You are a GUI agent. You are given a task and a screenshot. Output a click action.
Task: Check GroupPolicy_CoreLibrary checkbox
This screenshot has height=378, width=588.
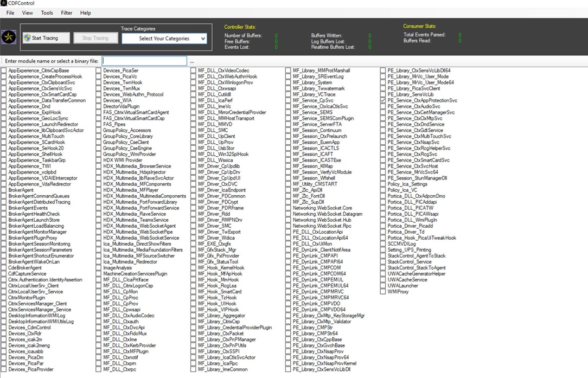click(98, 136)
